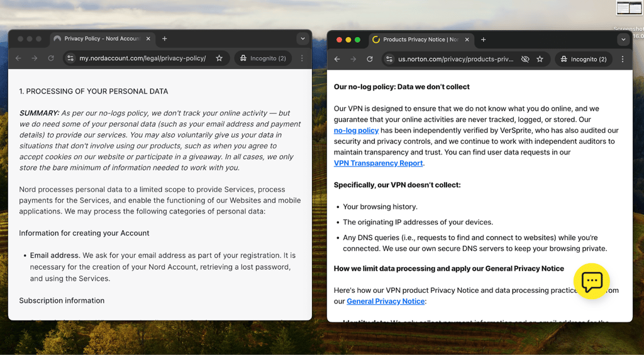Image resolution: width=644 pixels, height=355 pixels.
Task: Go forward in the Norton window
Action: click(x=353, y=59)
